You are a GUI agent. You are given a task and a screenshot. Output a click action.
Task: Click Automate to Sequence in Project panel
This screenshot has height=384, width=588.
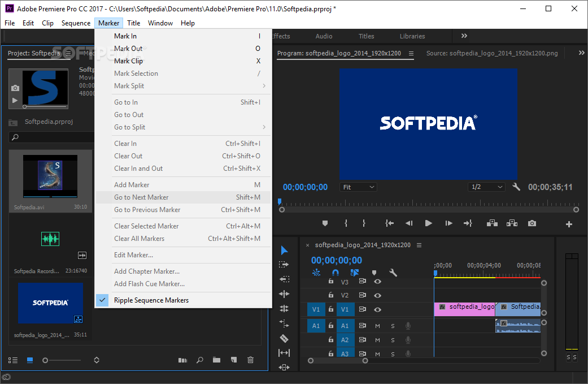(182, 360)
